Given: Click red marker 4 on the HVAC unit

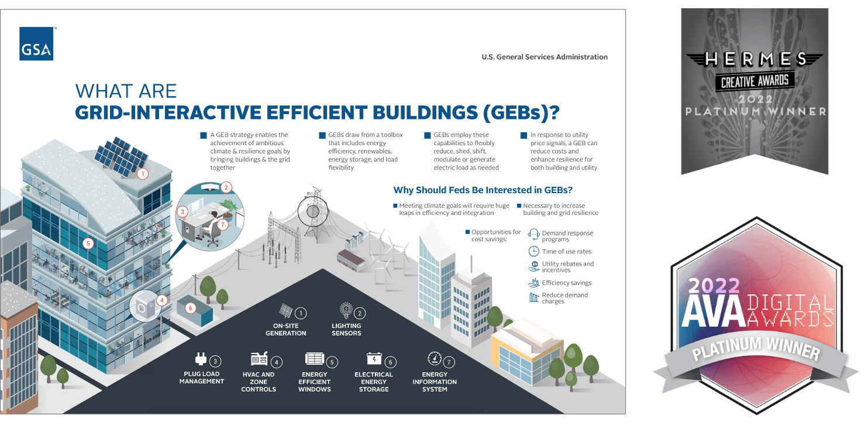Looking at the screenshot, I should 163,300.
